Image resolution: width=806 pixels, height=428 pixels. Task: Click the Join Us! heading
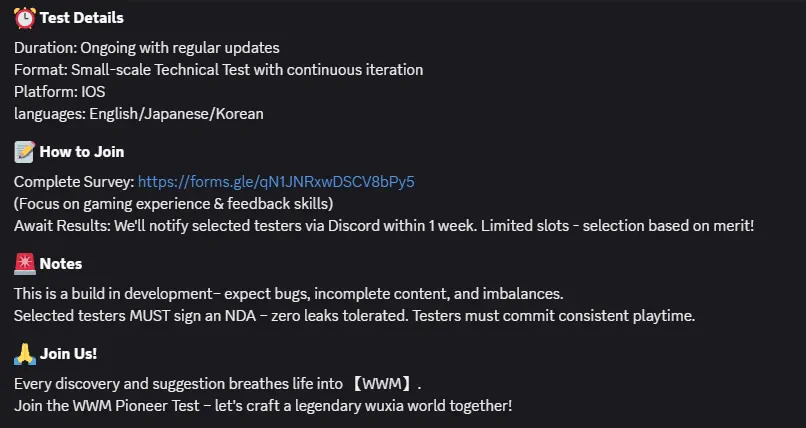point(68,354)
